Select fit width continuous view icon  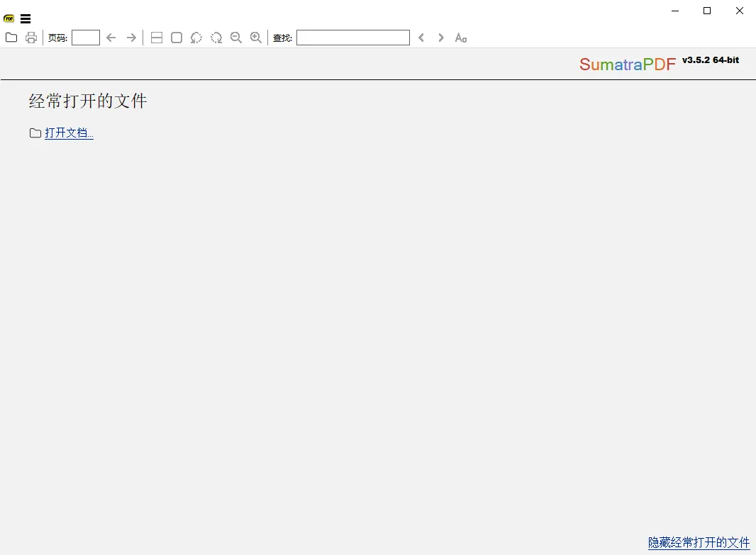(157, 38)
